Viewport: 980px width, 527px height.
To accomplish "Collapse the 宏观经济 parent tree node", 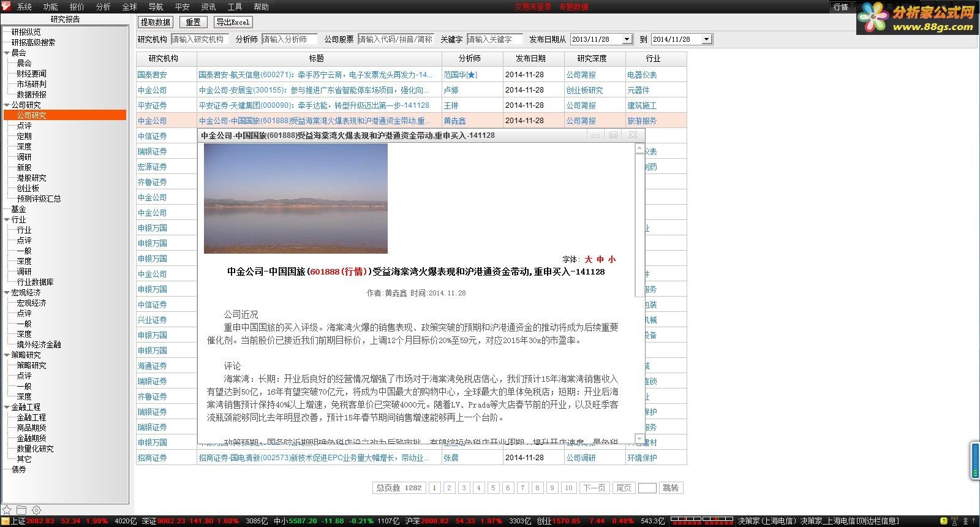I will tap(7, 292).
